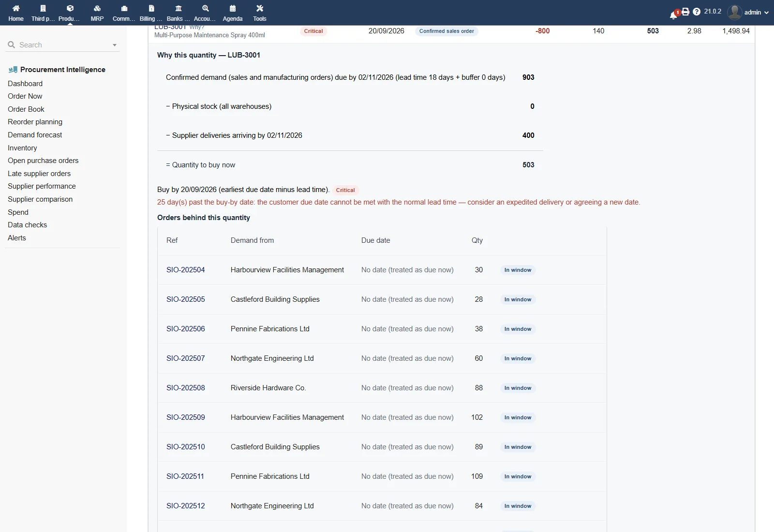Click the Procurement Intelligence module icon
Image resolution: width=774 pixels, height=532 pixels.
point(13,70)
